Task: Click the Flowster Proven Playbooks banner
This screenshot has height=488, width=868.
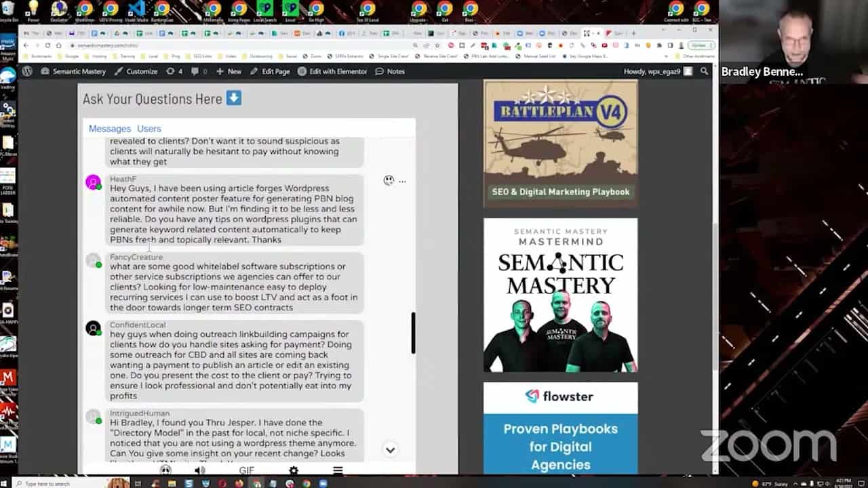Action: tap(560, 428)
